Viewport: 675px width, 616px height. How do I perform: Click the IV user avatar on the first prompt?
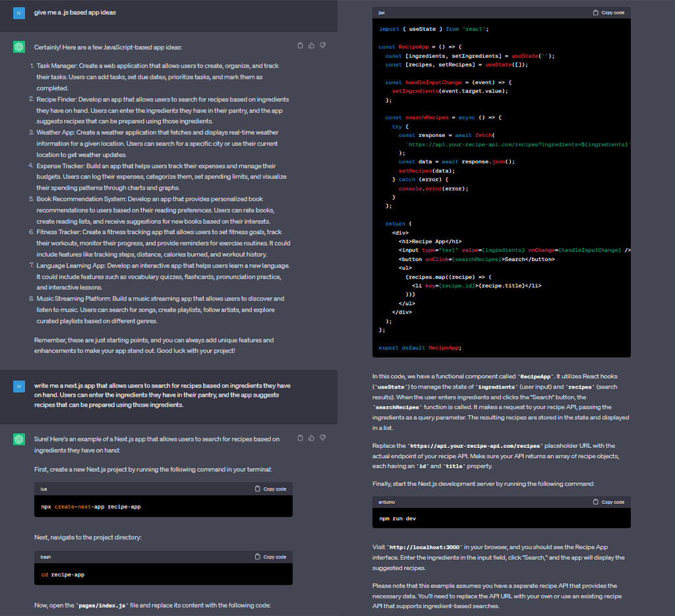pos(18,13)
